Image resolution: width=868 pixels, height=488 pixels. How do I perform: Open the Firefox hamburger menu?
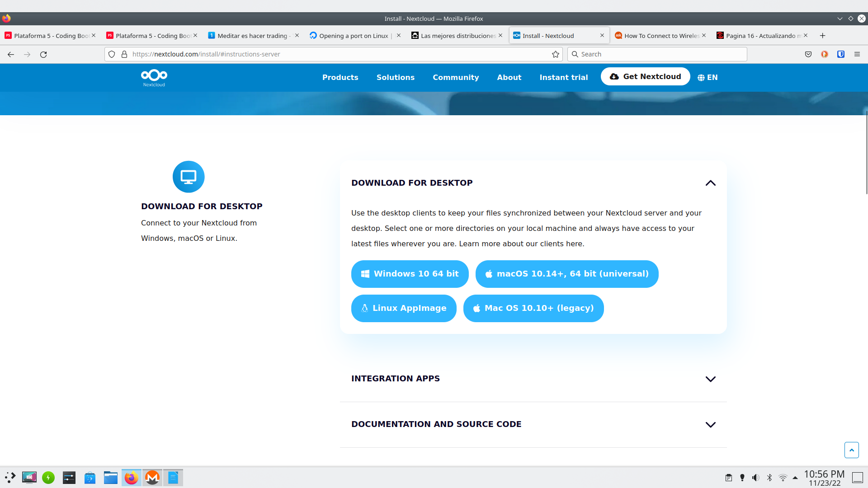tap(857, 54)
